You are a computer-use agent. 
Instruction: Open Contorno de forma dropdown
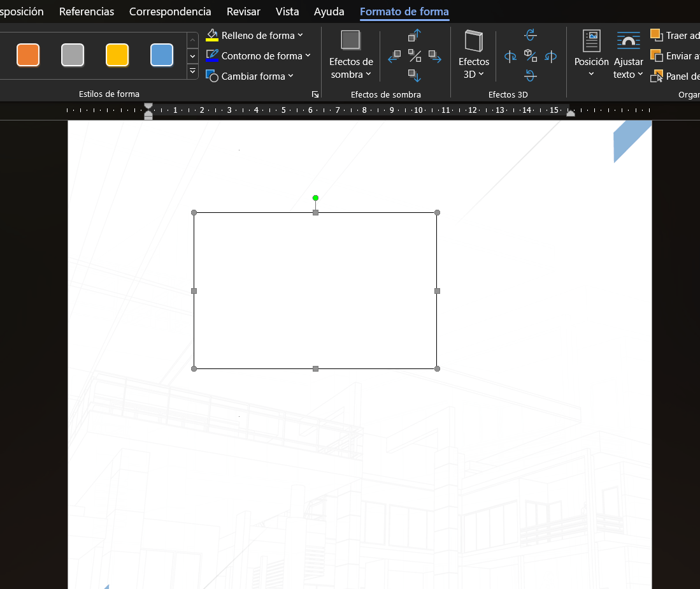(x=308, y=56)
